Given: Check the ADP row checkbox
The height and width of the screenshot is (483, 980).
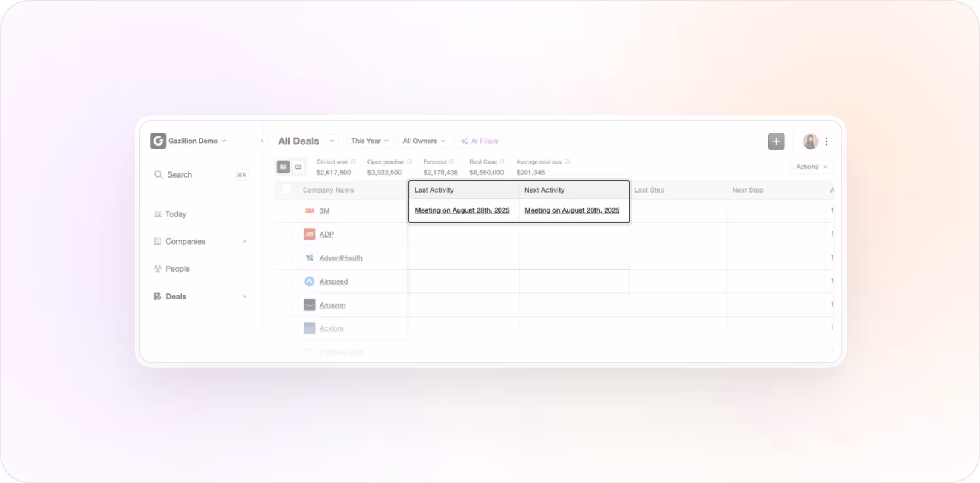Looking at the screenshot, I should pos(287,234).
